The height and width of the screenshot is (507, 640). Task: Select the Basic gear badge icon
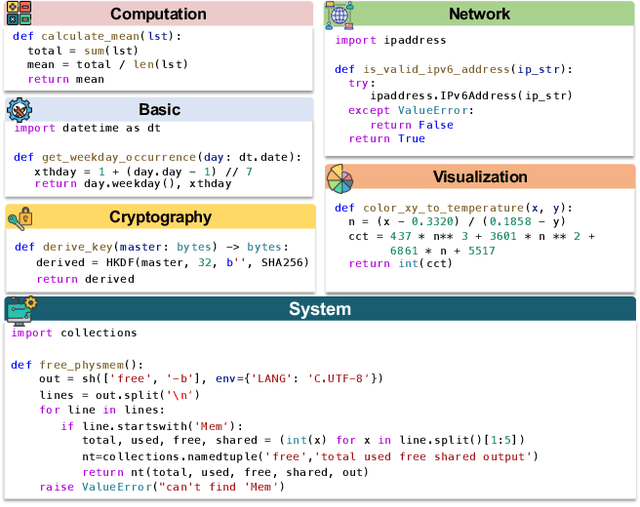tap(19, 109)
